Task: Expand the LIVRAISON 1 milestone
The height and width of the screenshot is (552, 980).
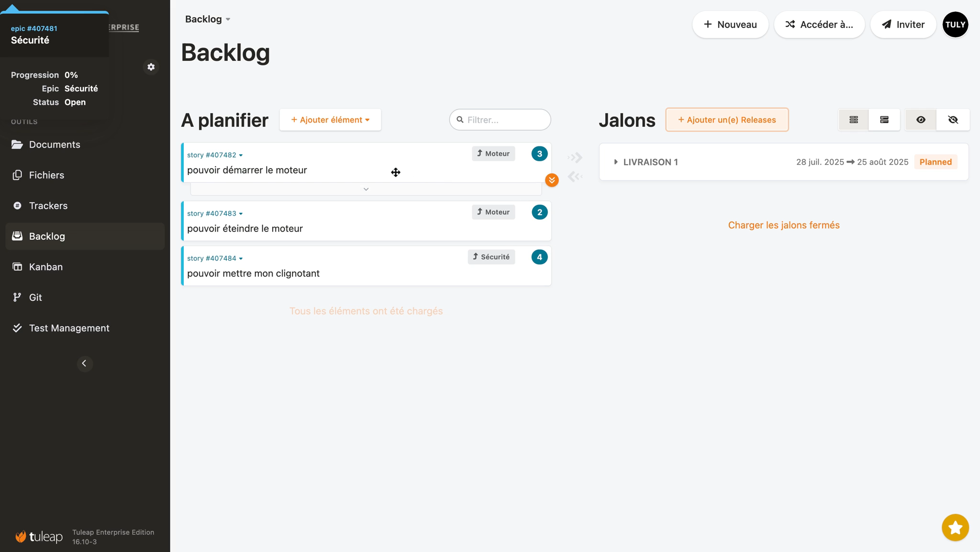Action: coord(616,162)
